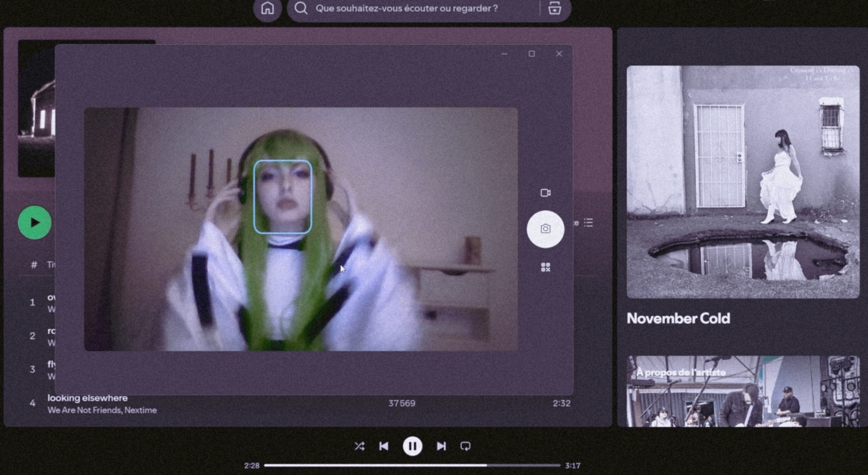Skip to the next track
This screenshot has height=475, width=868.
[441, 446]
